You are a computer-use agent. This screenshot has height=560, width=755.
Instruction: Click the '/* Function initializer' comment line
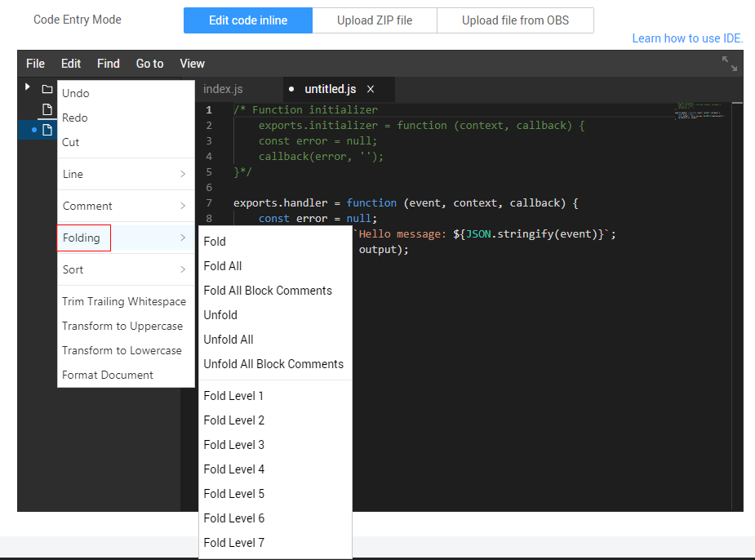305,109
